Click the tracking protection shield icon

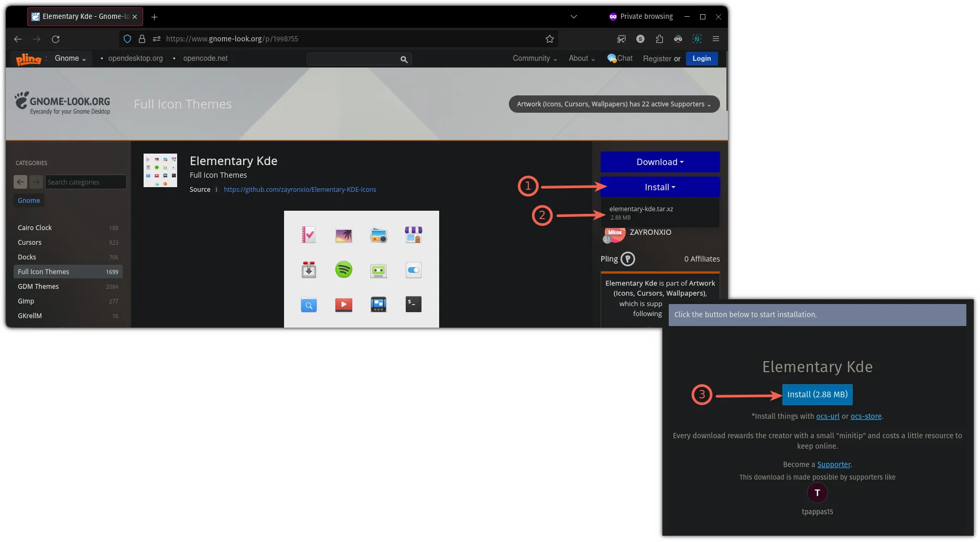click(127, 39)
